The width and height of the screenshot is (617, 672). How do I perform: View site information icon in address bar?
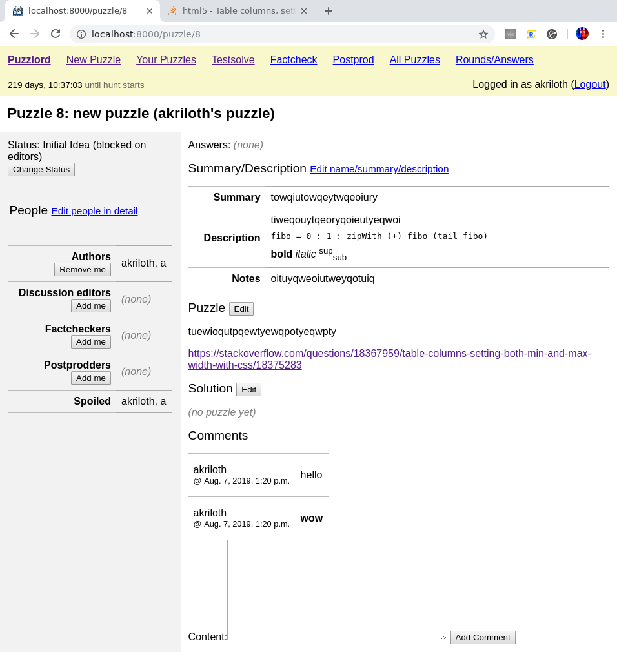pyautogui.click(x=81, y=34)
